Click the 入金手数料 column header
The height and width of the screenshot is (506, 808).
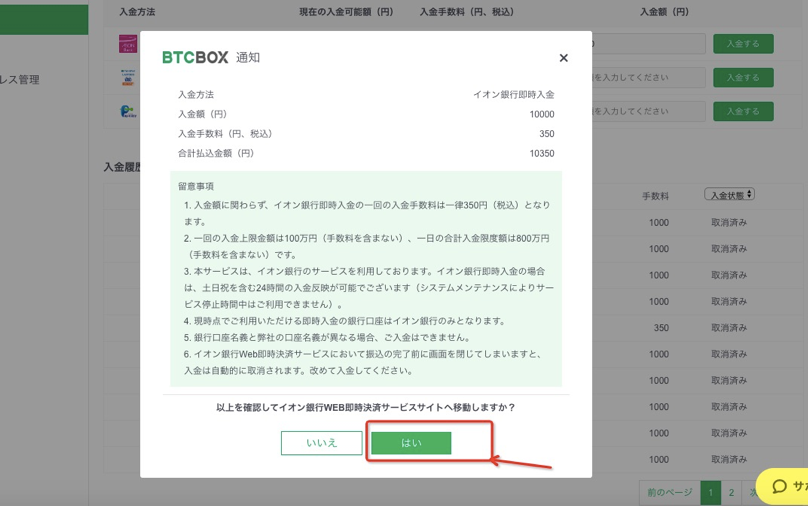click(466, 12)
